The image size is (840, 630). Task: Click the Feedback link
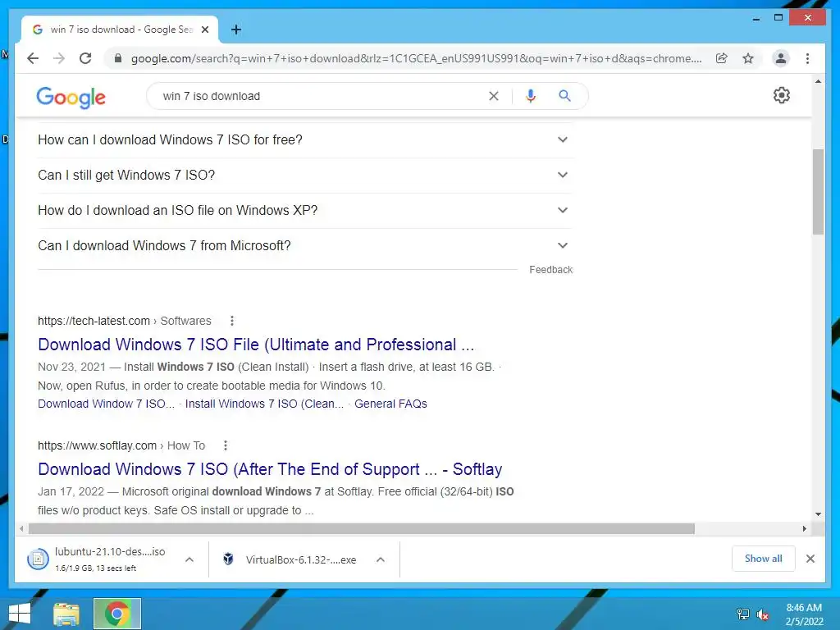(550, 269)
